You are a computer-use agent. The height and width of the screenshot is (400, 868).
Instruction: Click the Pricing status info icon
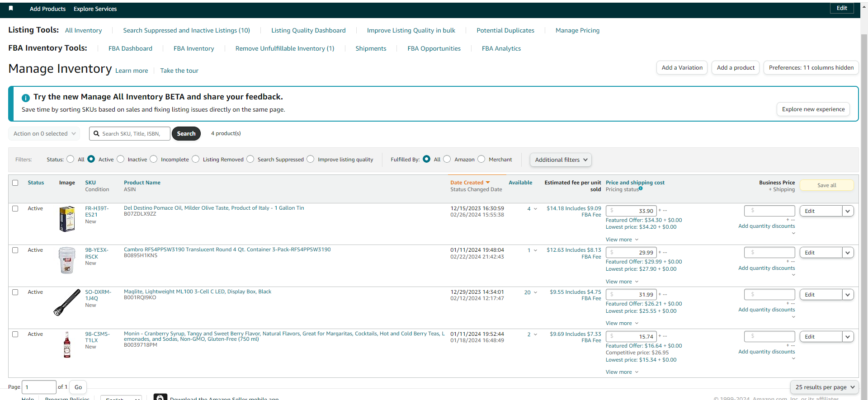point(641,188)
